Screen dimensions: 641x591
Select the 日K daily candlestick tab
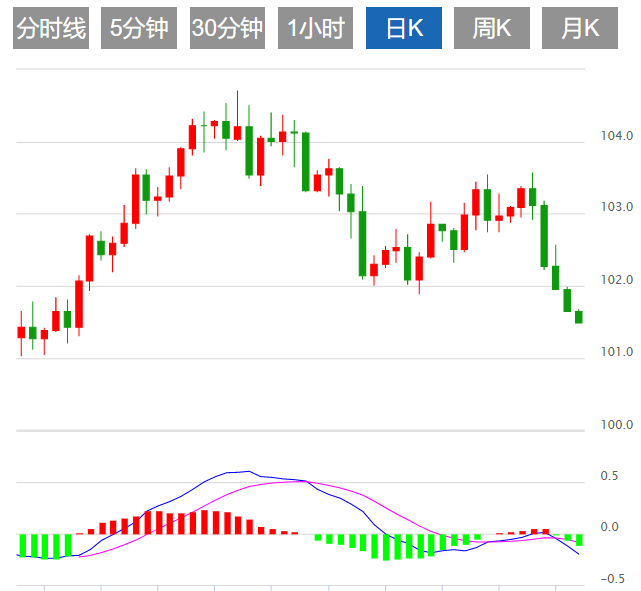coord(404,28)
